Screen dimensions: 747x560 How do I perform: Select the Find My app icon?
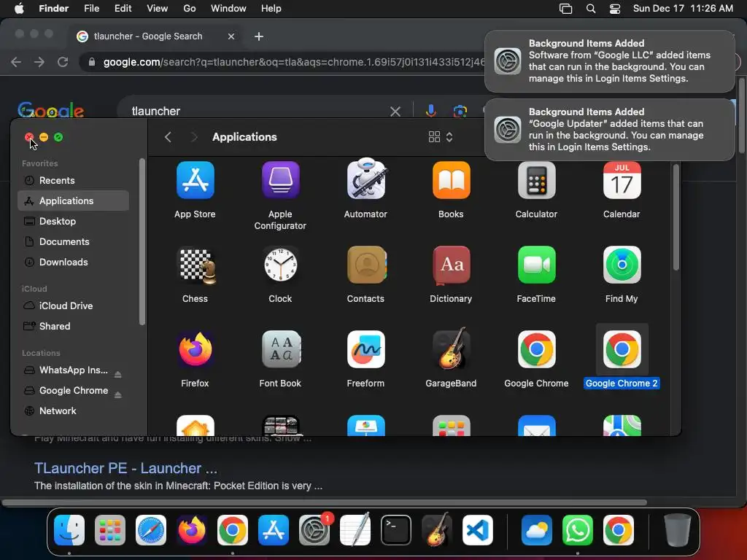pos(622,265)
